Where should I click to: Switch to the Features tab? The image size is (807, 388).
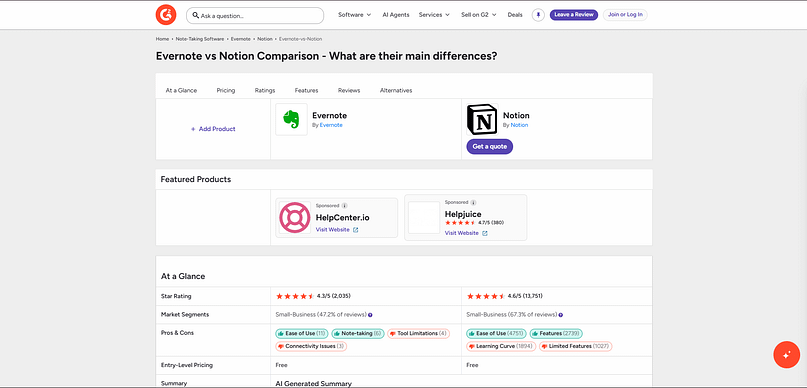306,91
